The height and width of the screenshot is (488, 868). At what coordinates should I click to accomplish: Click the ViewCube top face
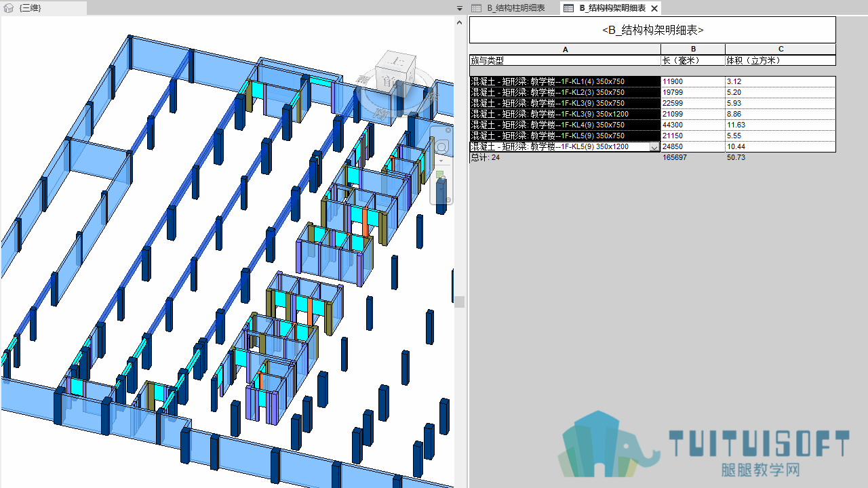click(395, 62)
